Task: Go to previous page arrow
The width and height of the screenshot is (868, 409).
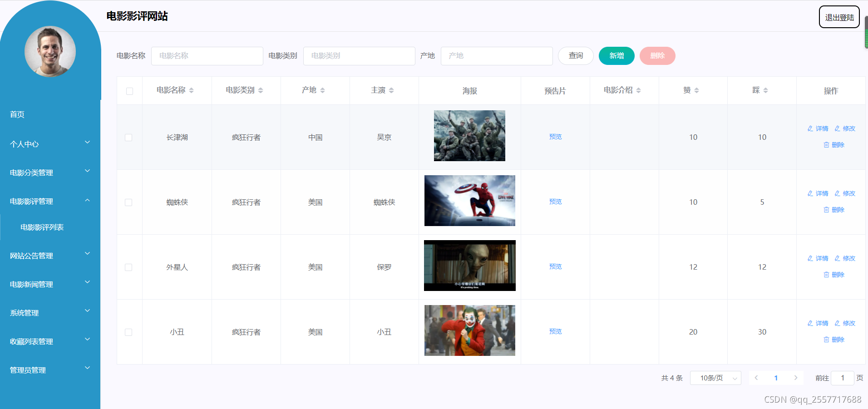Action: click(x=756, y=378)
